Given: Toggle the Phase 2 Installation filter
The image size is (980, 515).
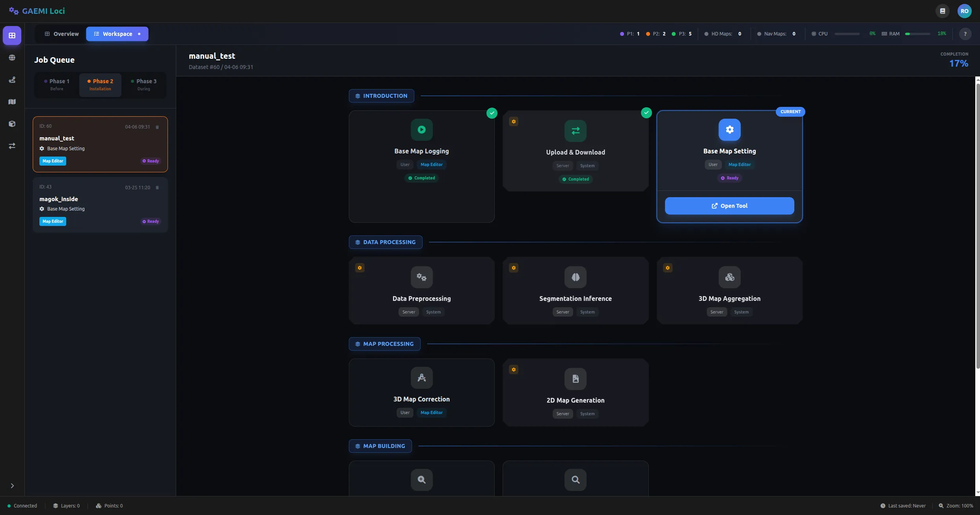Looking at the screenshot, I should (100, 84).
